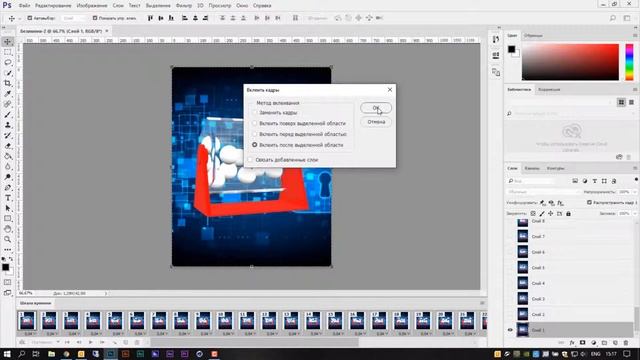Open the Редактирование menu
The width and height of the screenshot is (640, 360).
(x=53, y=6)
